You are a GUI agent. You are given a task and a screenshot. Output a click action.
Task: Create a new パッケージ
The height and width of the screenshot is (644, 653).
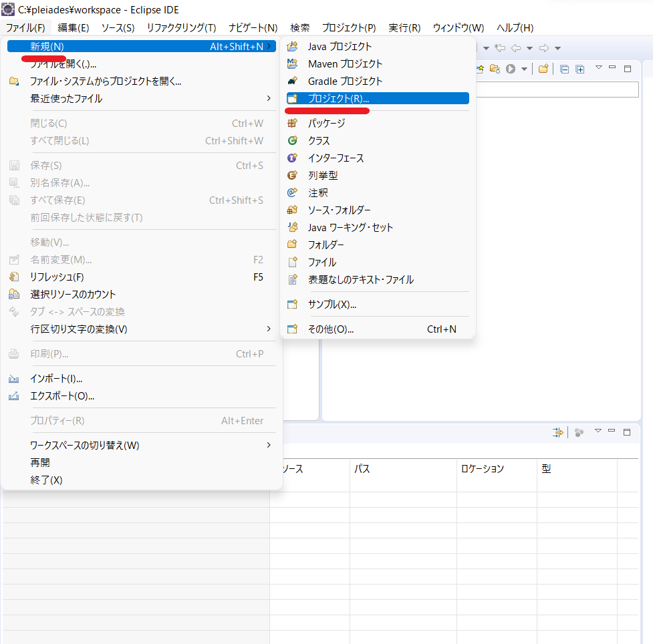pos(378,123)
